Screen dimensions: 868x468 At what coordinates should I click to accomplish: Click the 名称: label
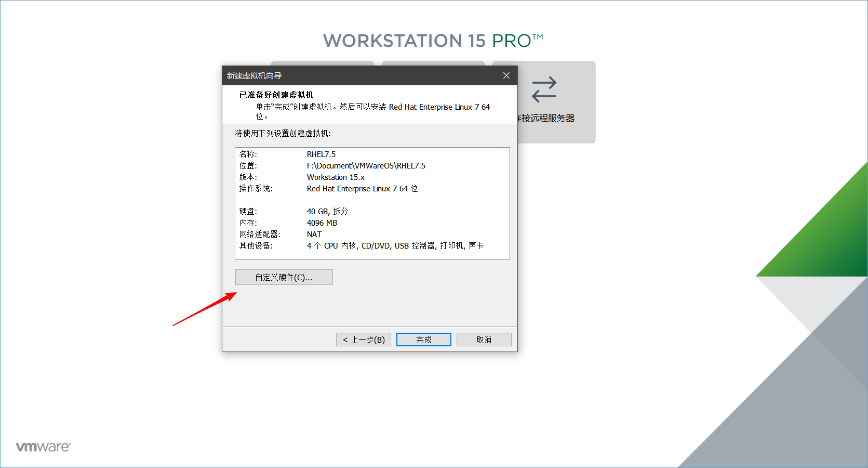coord(248,154)
